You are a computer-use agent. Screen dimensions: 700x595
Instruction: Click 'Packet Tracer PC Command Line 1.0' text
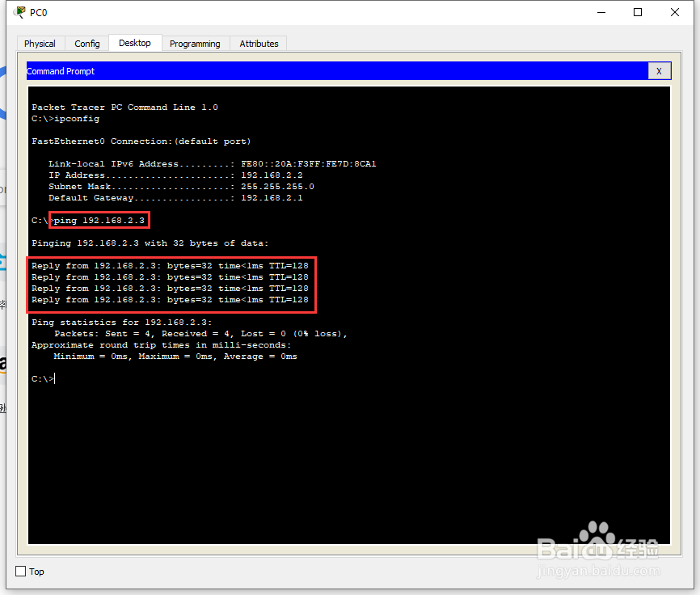[x=124, y=108]
